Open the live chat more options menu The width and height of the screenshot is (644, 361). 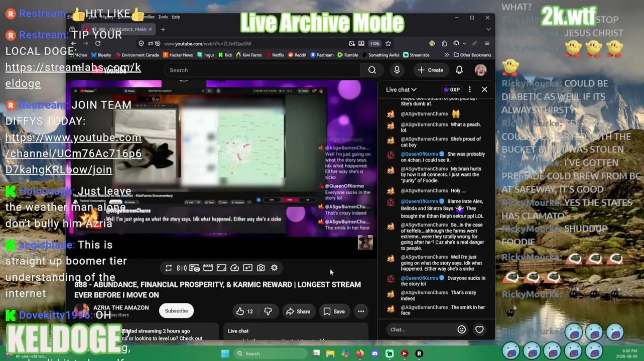click(469, 90)
